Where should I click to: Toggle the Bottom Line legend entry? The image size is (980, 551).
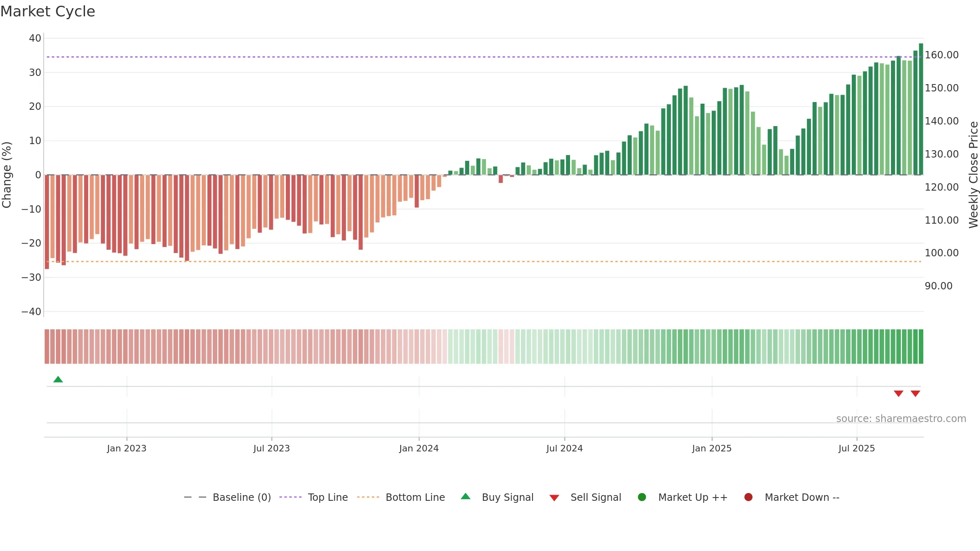[401, 497]
